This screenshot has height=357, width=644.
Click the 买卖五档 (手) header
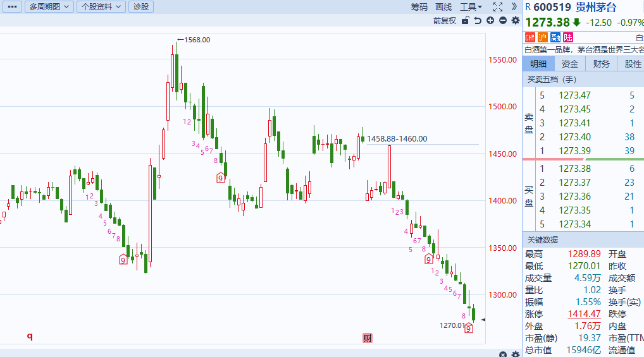tap(552, 79)
